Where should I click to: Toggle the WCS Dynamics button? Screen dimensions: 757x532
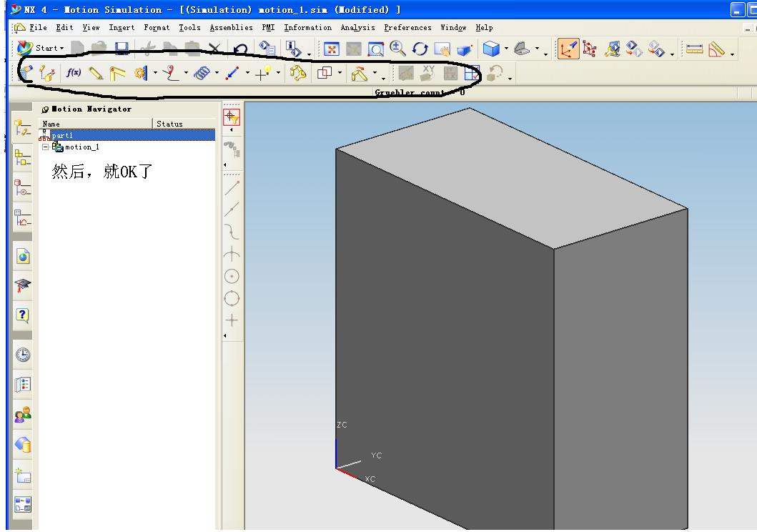(568, 49)
